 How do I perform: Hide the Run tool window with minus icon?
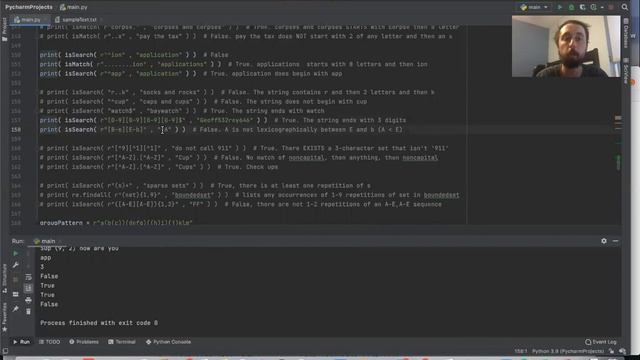point(615,241)
